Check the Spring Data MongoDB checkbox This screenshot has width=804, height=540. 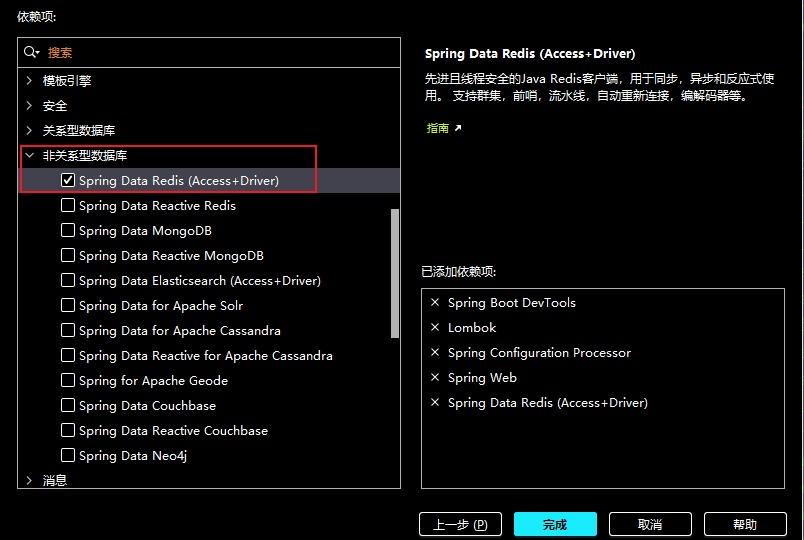[68, 231]
